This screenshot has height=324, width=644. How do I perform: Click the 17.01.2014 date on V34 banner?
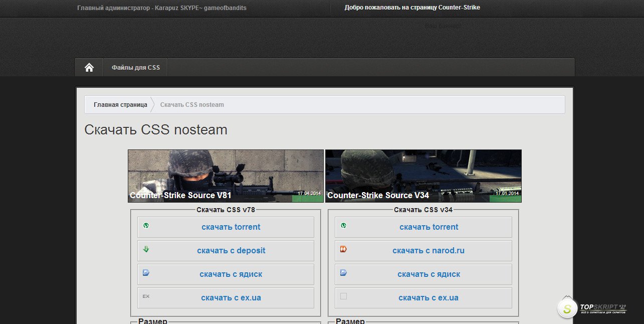click(507, 193)
